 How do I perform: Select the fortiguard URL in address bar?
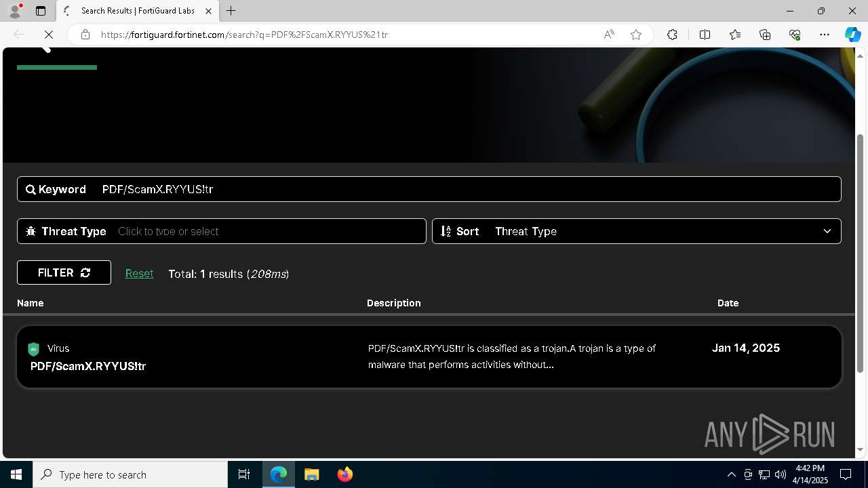[245, 35]
